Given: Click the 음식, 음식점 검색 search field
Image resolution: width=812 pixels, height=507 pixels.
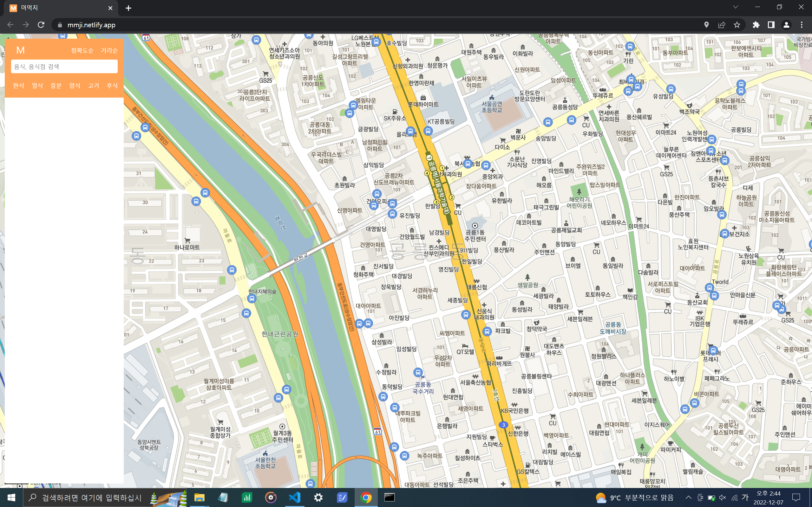Looking at the screenshot, I should [x=64, y=67].
